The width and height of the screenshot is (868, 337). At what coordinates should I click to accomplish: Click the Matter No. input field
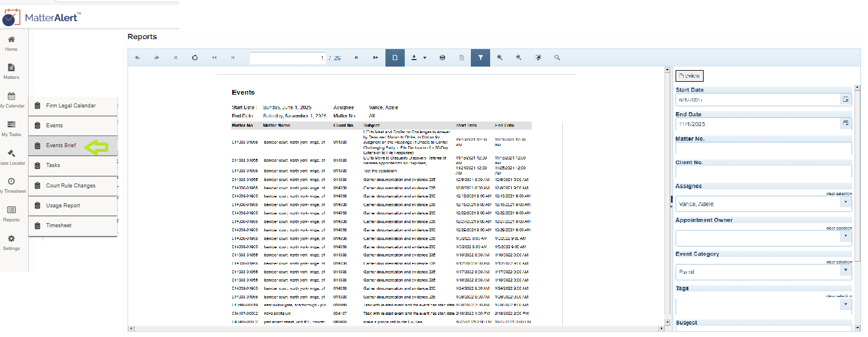pos(764,148)
